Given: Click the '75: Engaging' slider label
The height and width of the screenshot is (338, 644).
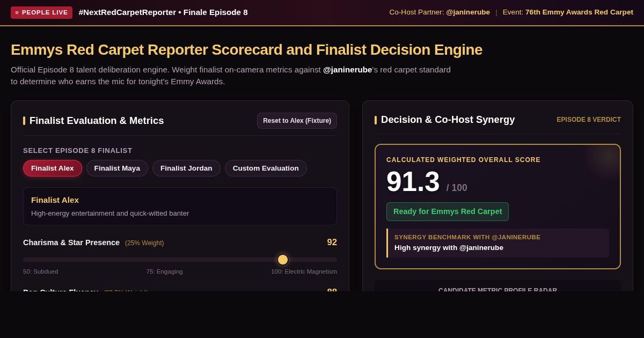Looking at the screenshot, I should (165, 271).
